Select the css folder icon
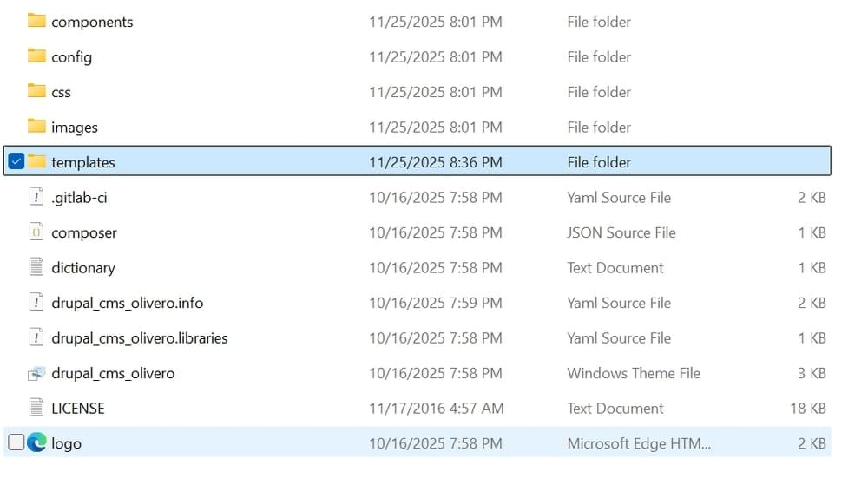The height and width of the screenshot is (478, 868). (x=36, y=91)
